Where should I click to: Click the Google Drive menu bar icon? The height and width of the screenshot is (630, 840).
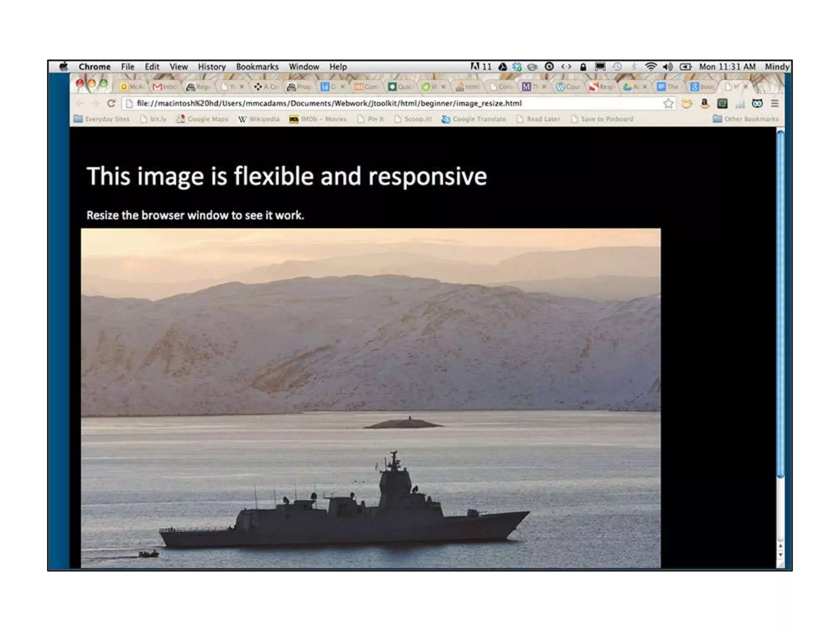click(x=502, y=66)
